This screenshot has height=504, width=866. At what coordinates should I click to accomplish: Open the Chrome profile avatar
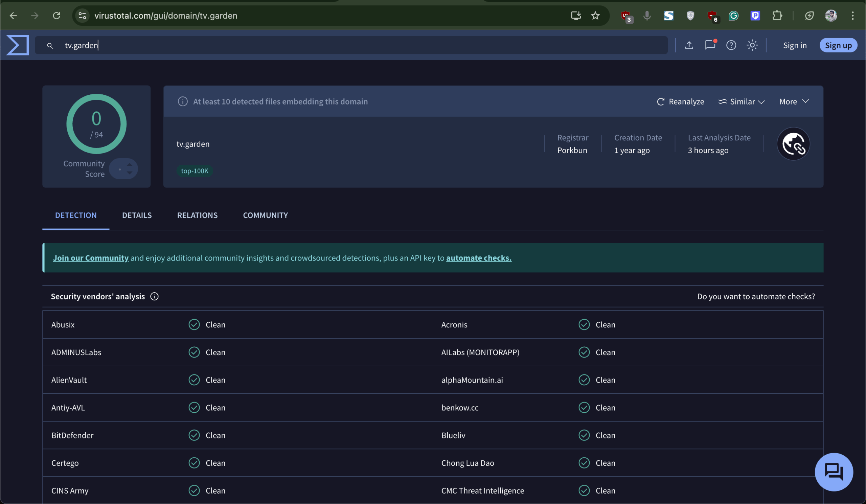pyautogui.click(x=831, y=16)
